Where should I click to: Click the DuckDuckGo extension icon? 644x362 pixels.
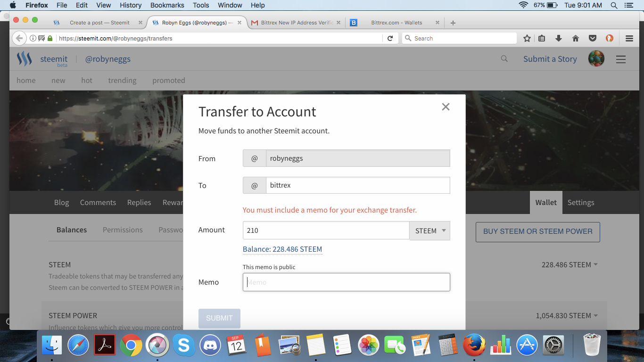(610, 38)
